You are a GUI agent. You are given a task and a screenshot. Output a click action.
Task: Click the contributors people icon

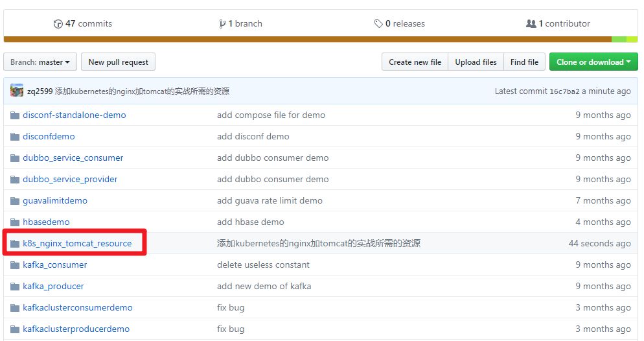(531, 24)
